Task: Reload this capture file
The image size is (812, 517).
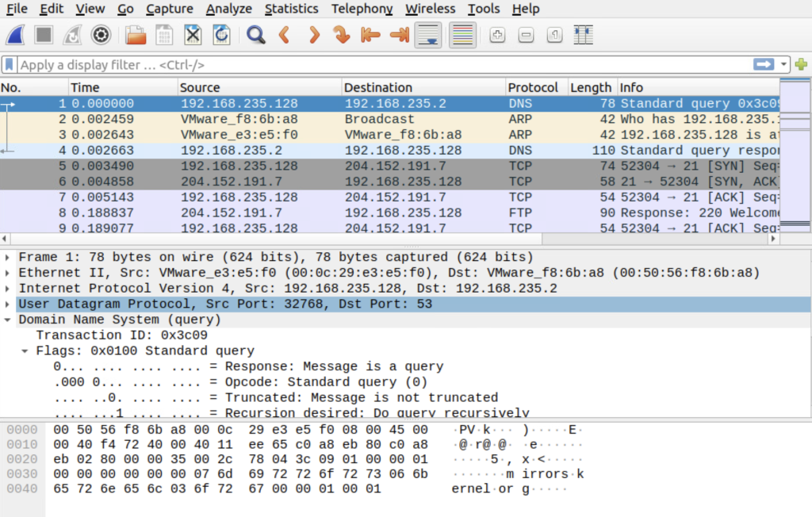Action: tap(222, 35)
